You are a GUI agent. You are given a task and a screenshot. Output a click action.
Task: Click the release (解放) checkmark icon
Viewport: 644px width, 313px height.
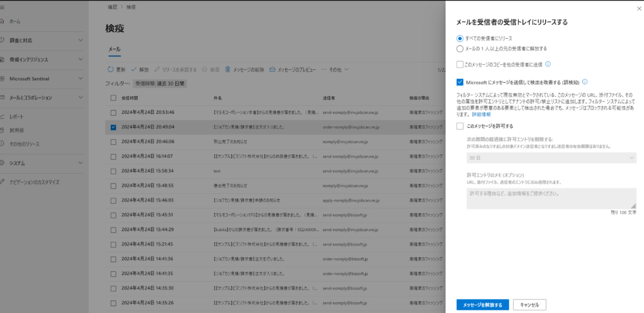click(134, 69)
